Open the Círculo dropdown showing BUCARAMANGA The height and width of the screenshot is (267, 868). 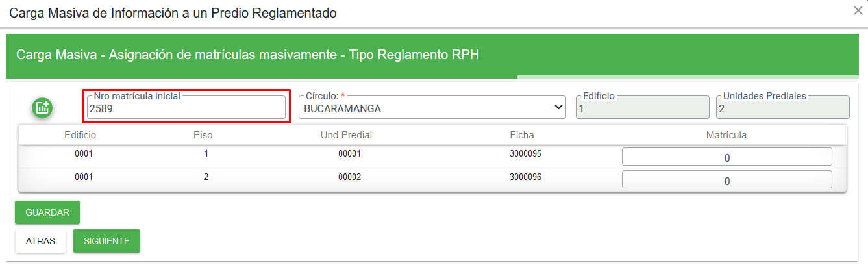tap(433, 108)
